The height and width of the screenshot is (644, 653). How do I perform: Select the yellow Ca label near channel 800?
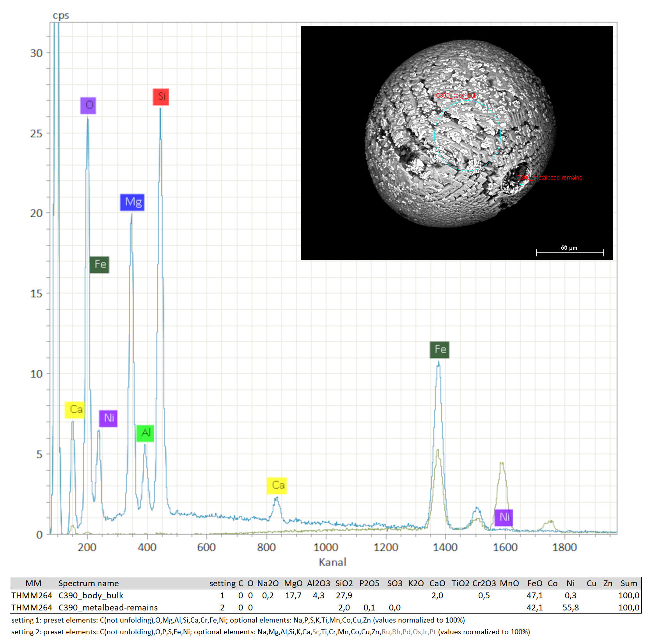(277, 486)
